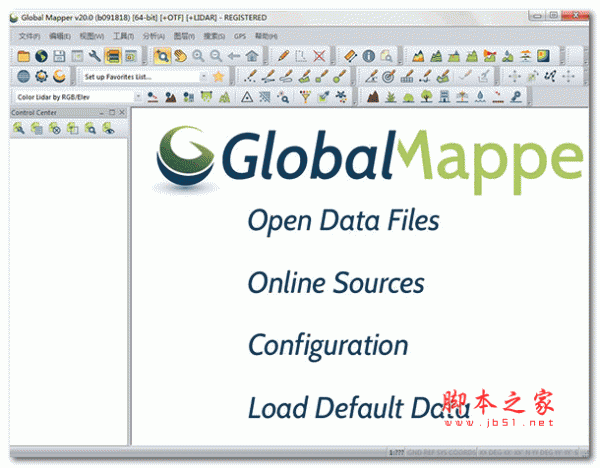Click the curved path vertex edit icon

[x=550, y=77]
